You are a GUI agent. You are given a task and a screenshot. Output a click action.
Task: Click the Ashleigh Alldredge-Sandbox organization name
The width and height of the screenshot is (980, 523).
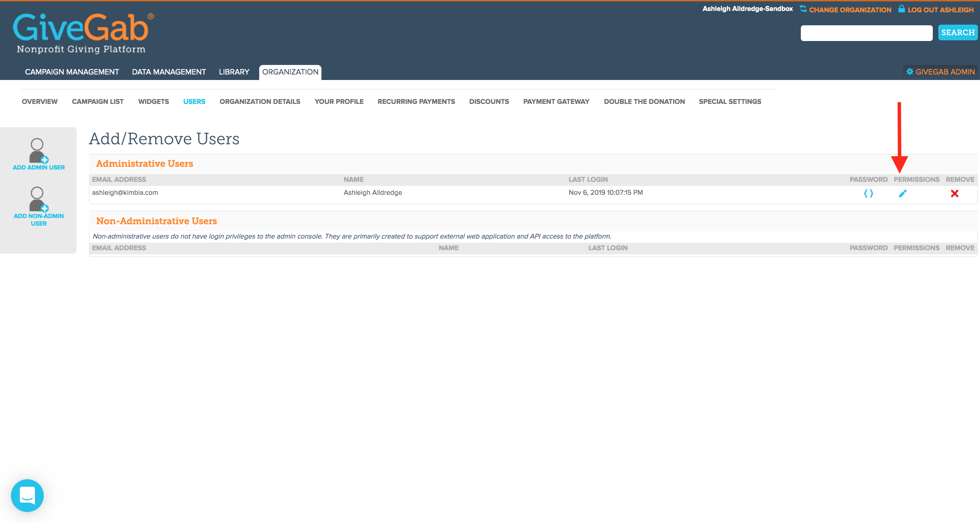[x=747, y=9]
